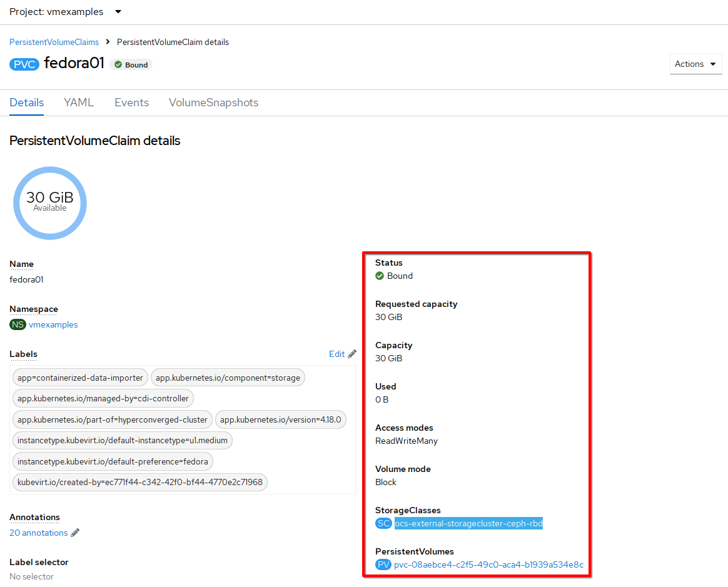Go to PersistentVolumeClaims breadcrumb link
Viewport: 728px width, 587px height.
coord(54,43)
